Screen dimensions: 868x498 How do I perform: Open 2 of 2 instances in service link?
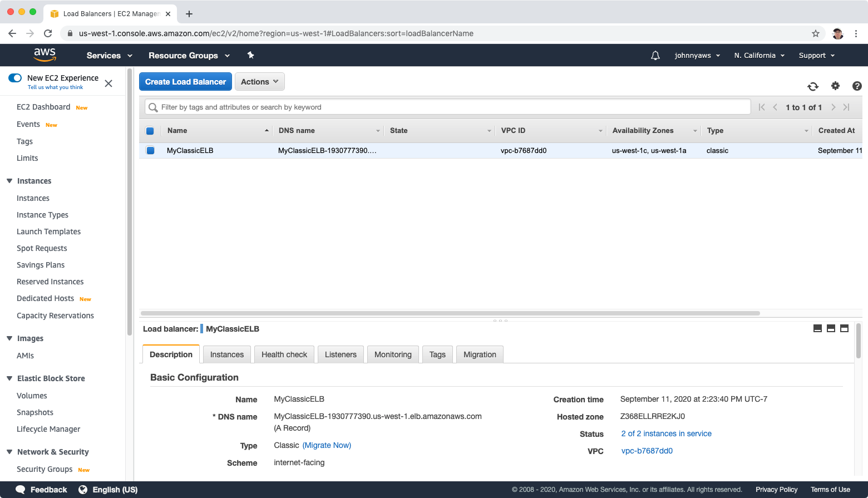tap(666, 433)
